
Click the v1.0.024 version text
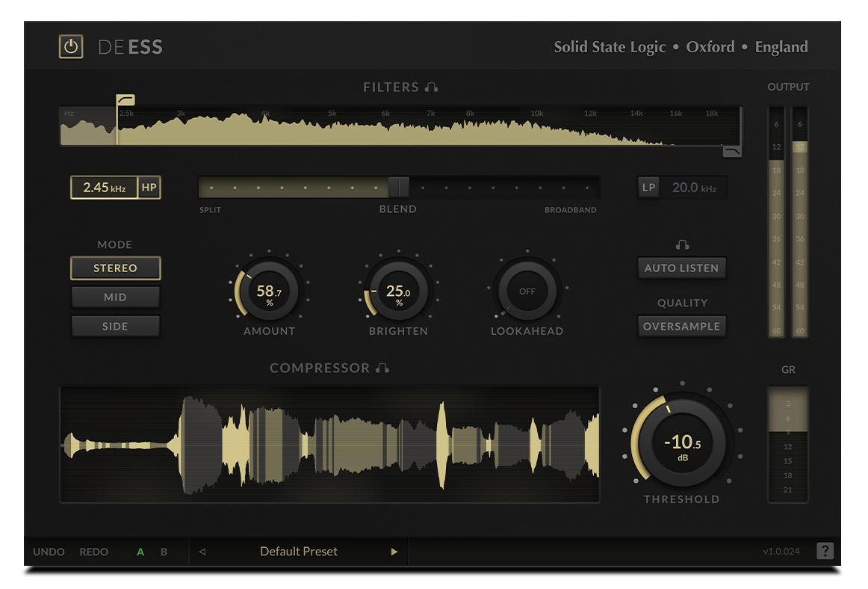781,552
